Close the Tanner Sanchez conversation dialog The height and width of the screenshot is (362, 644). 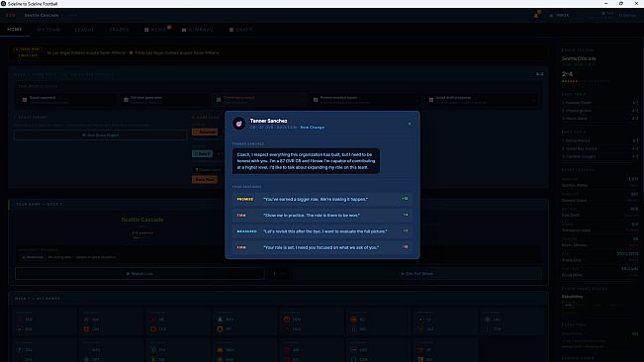(410, 124)
